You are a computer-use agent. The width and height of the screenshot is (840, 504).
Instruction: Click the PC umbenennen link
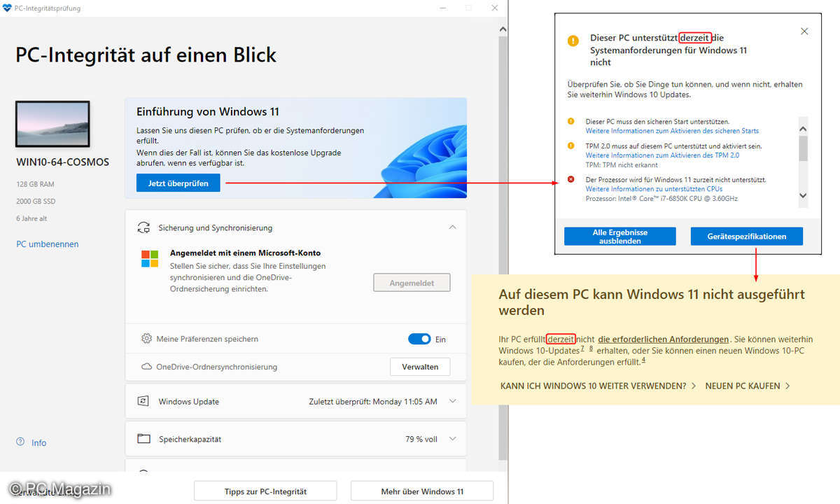point(48,244)
